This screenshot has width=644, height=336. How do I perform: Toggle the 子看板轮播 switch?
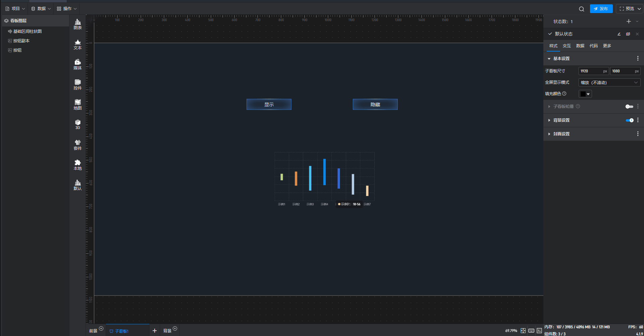pos(629,107)
